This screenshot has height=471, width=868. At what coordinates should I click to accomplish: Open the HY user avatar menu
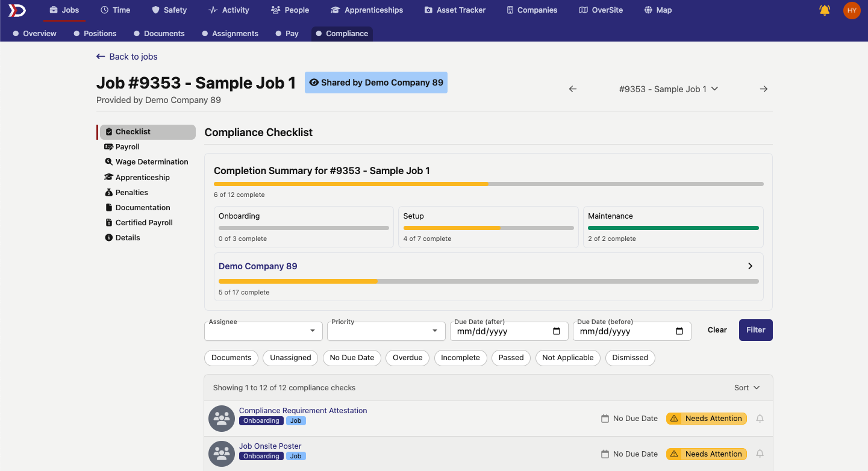point(852,10)
